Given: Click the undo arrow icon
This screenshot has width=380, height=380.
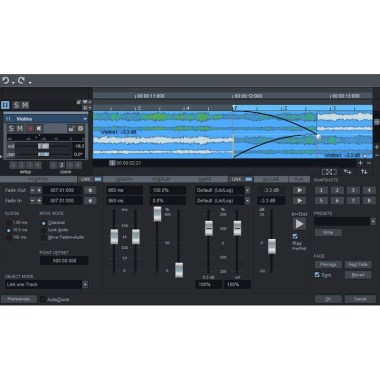Looking at the screenshot, I should 5,80.
